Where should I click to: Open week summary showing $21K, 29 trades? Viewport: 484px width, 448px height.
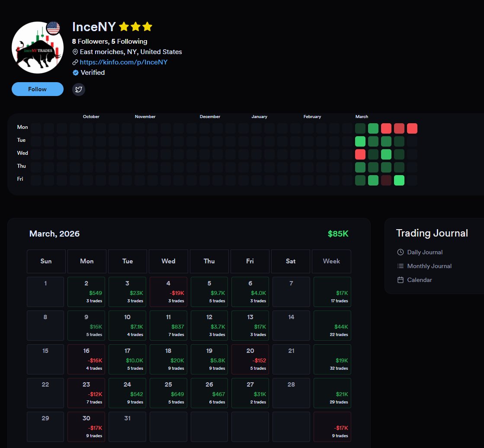click(332, 393)
